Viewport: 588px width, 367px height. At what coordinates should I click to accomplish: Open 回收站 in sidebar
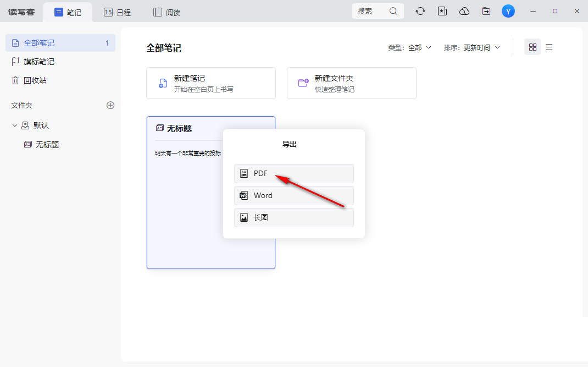(x=60, y=80)
